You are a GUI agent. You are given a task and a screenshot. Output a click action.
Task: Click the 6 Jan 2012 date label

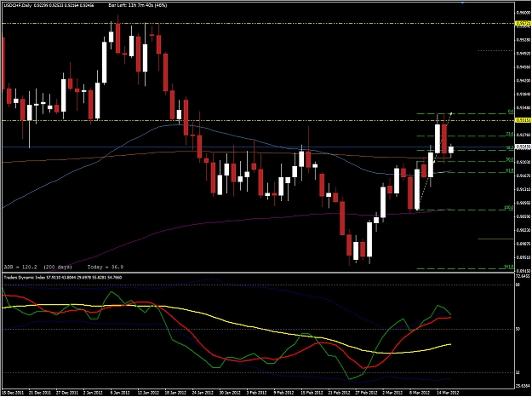tap(121, 393)
